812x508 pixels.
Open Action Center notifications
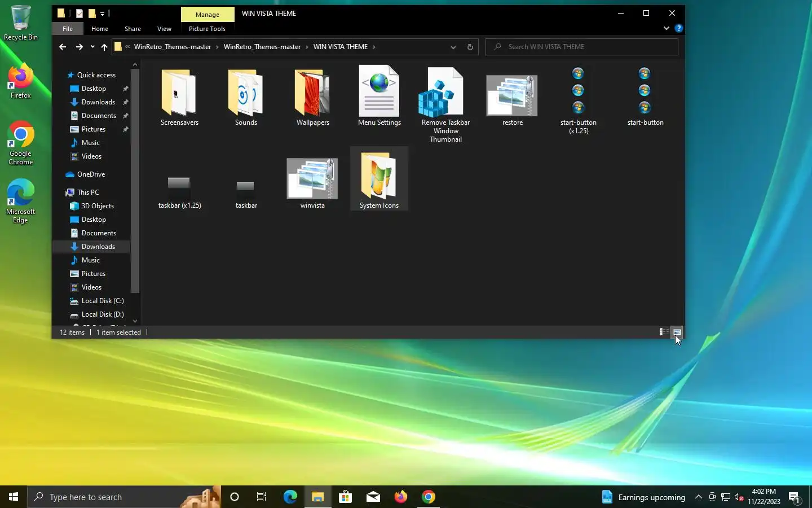(x=795, y=497)
